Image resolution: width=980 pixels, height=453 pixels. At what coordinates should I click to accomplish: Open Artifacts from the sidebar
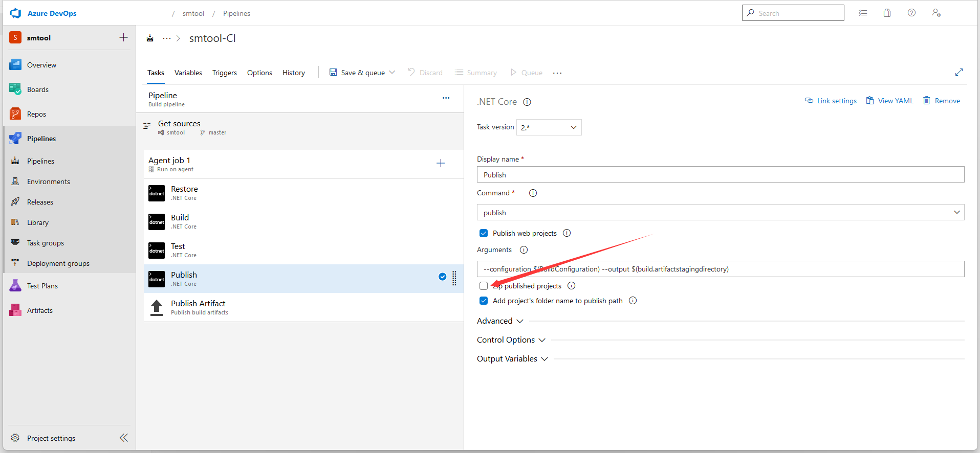tap(39, 310)
